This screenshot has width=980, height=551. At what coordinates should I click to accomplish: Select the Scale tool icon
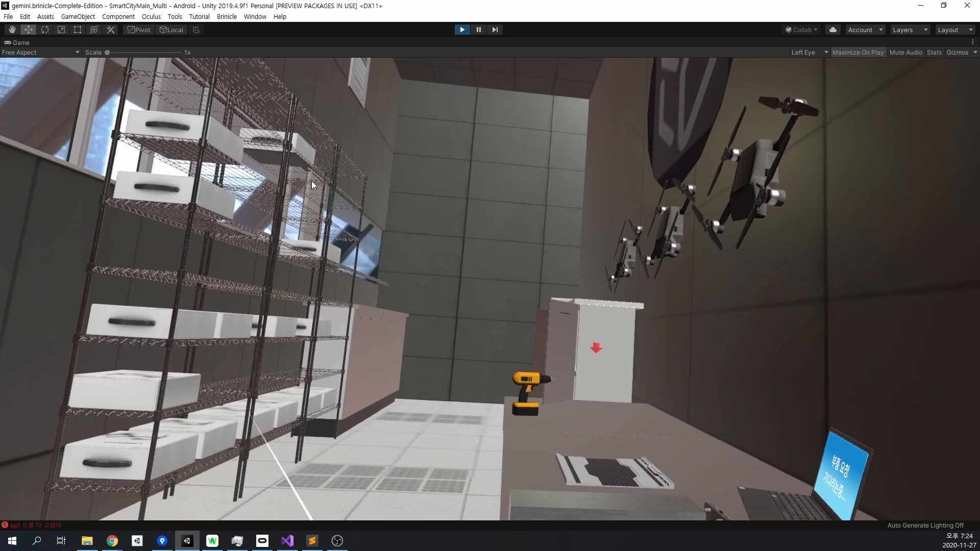coord(61,30)
